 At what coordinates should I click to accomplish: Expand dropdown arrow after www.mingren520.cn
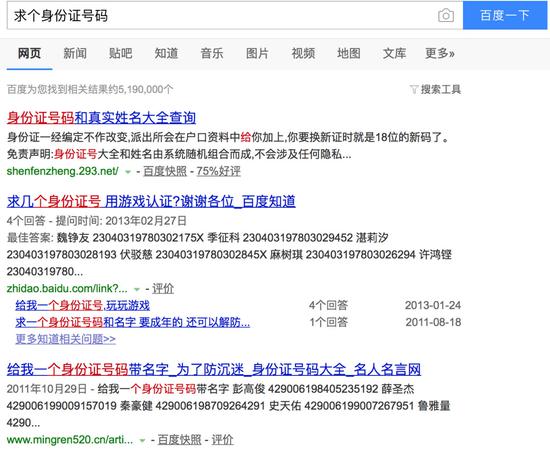click(x=142, y=440)
